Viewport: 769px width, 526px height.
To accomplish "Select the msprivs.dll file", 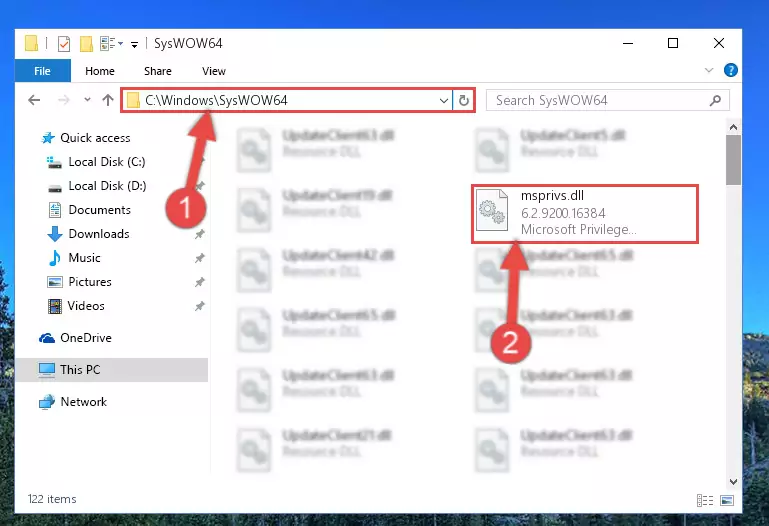I will [x=585, y=213].
